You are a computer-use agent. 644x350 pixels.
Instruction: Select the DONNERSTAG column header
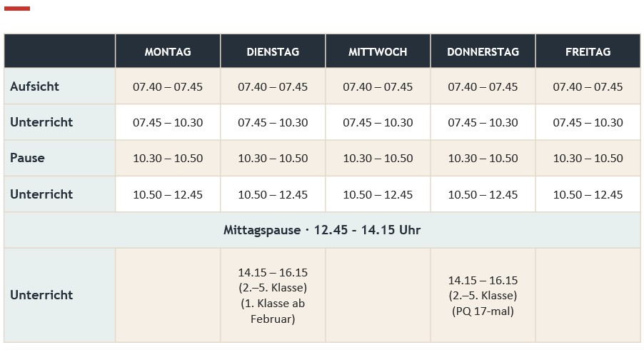click(483, 51)
